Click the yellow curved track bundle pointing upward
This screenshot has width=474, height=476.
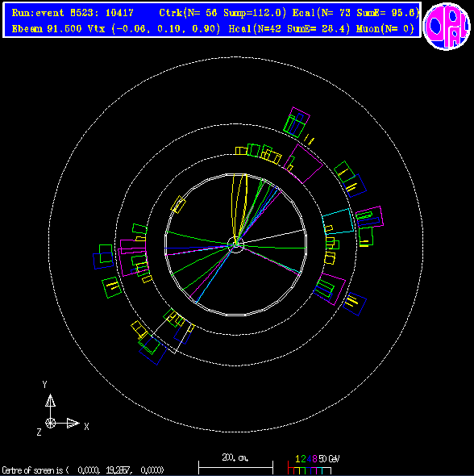239,207
